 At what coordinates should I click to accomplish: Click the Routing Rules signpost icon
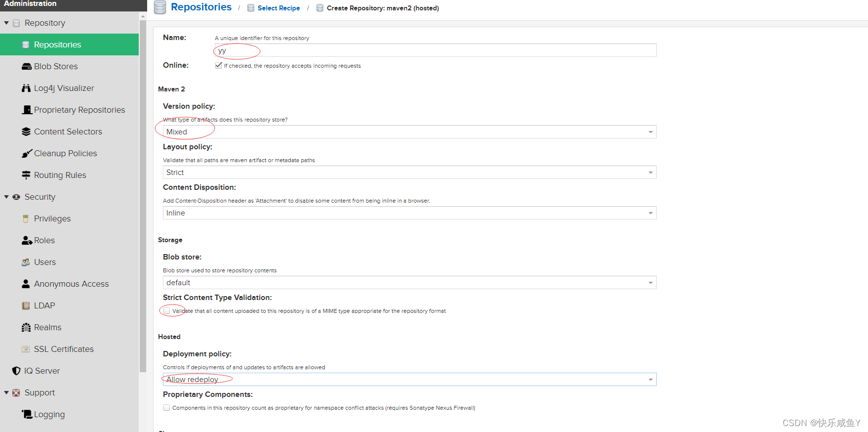click(x=26, y=175)
